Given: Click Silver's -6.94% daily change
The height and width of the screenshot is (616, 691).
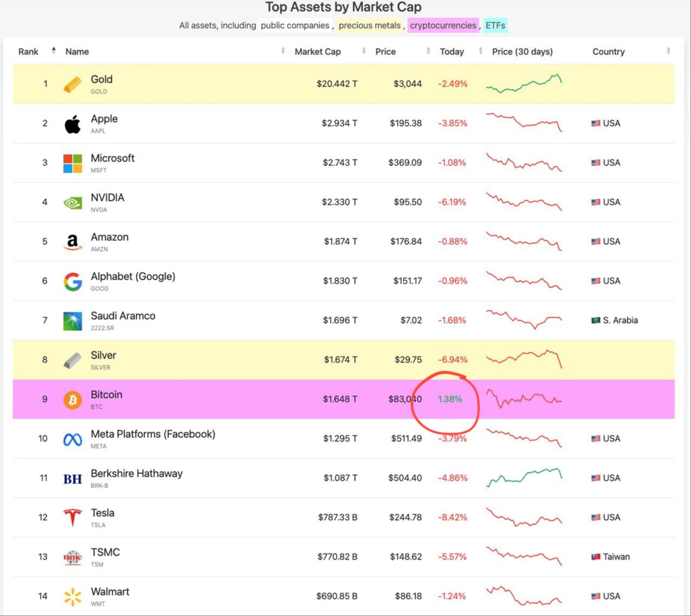Looking at the screenshot, I should pos(452,360).
